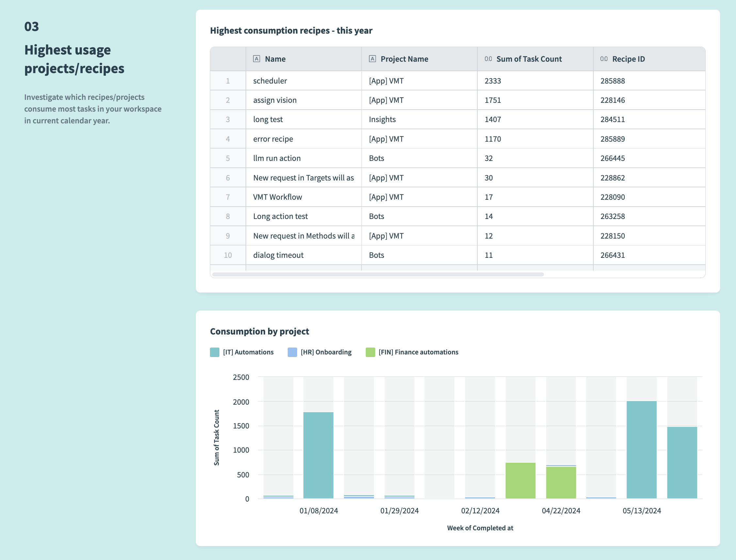This screenshot has height=560, width=736.
Task: Click the Recipe ID column icon
Action: [x=603, y=58]
